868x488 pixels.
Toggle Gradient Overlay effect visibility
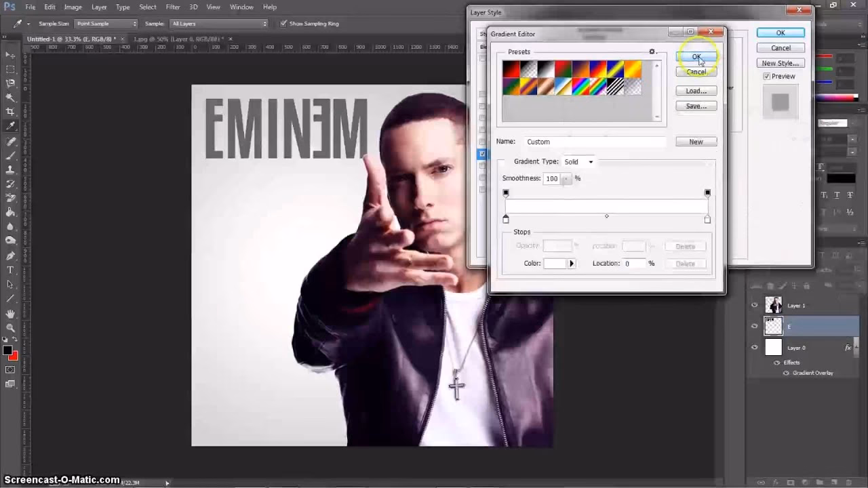pyautogui.click(x=786, y=373)
